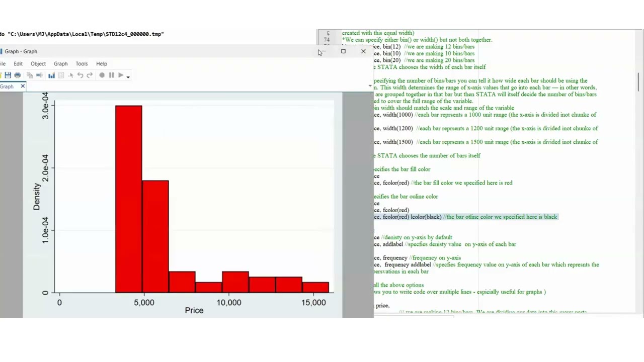This screenshot has width=644, height=362.
Task: Undo the last action in the Graph window
Action: (x=80, y=75)
